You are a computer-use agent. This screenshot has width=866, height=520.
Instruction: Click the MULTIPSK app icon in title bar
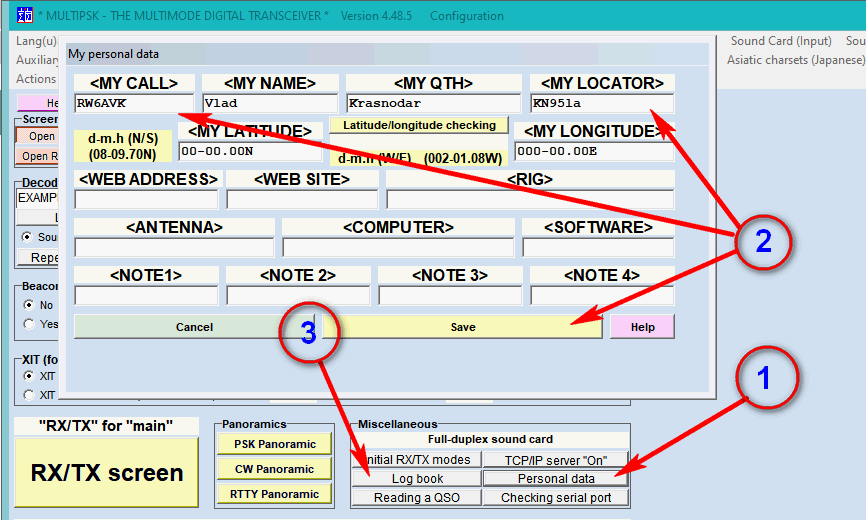pos(25,15)
